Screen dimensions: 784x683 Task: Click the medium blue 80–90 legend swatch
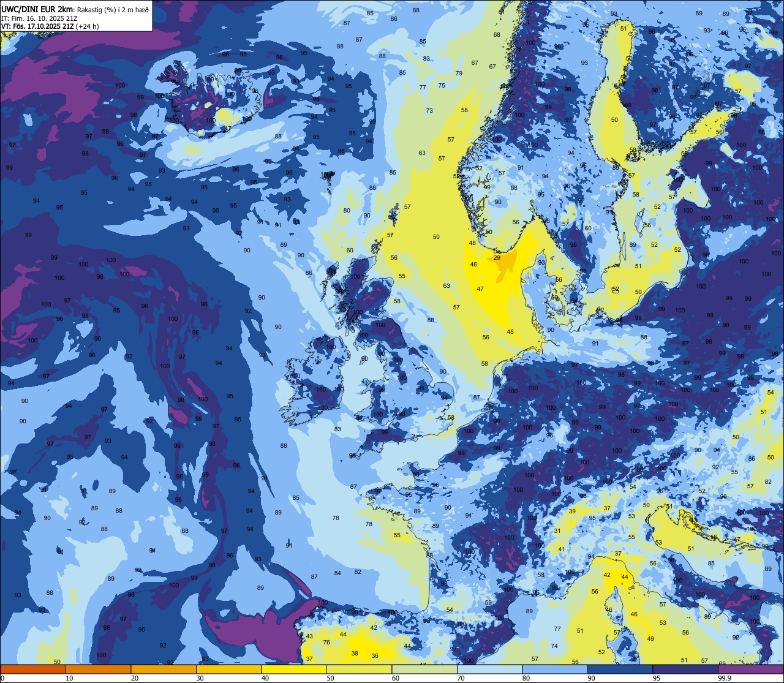coord(555,669)
